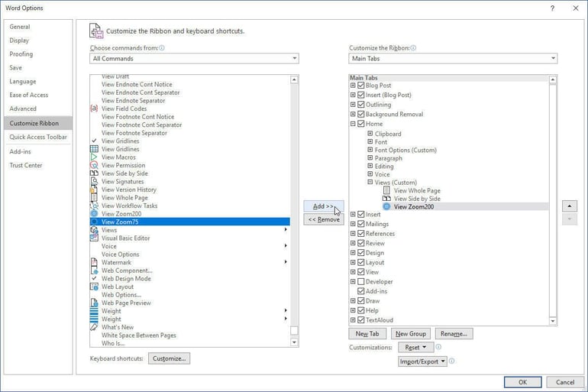Image resolution: width=588 pixels, height=392 pixels.
Task: Click the View Whole Page icon in commands list
Action: [x=94, y=198]
